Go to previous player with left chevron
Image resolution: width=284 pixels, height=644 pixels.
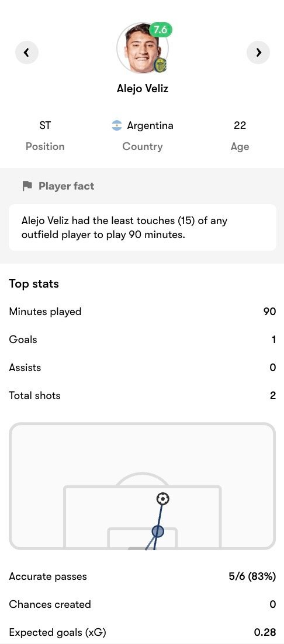[27, 52]
